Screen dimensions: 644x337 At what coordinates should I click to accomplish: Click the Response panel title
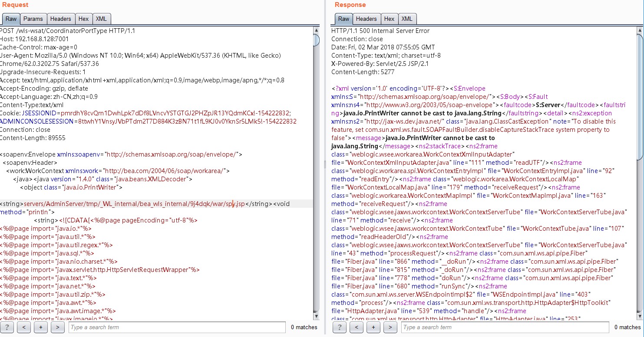[350, 5]
